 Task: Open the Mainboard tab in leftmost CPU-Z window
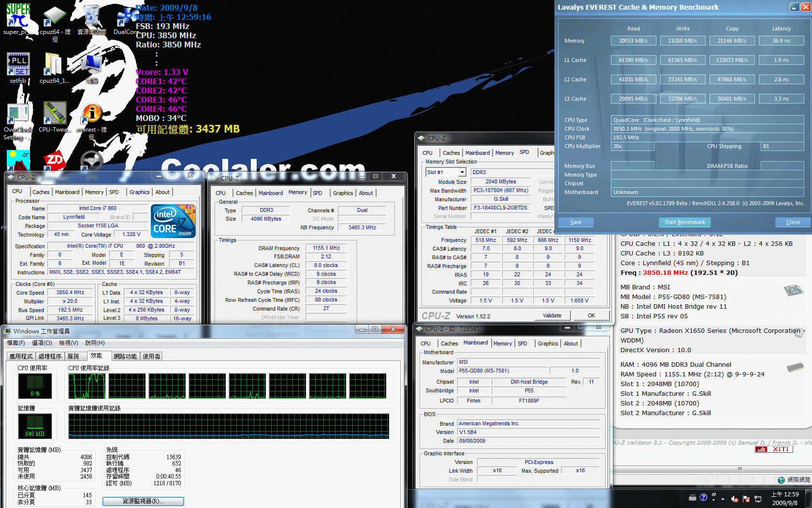tap(67, 192)
